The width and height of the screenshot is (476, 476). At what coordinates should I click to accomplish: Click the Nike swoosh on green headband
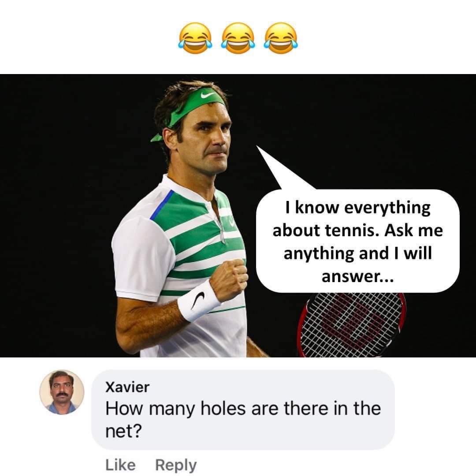pos(208,95)
